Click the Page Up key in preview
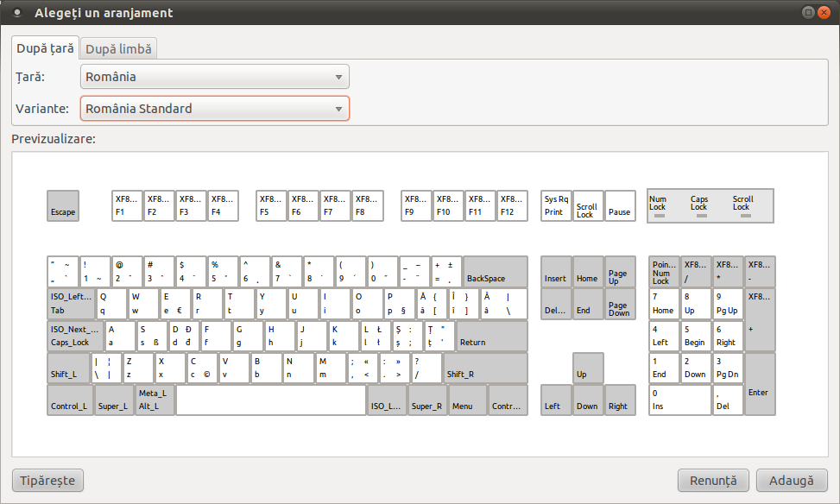Screen dimensions: 840x504 pyautogui.click(x=620, y=272)
